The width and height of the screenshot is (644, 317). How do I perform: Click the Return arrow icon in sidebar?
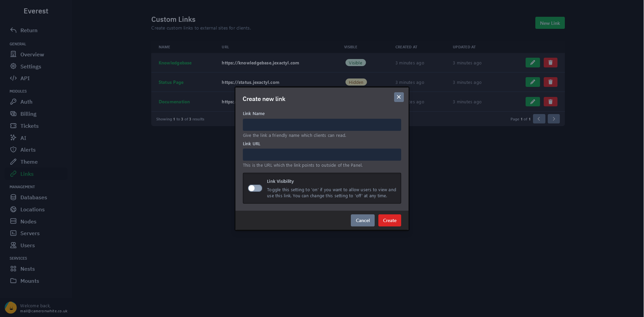pyautogui.click(x=13, y=30)
